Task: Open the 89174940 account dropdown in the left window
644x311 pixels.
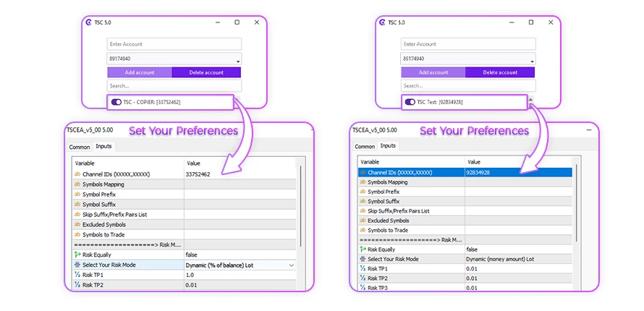Action: [x=238, y=59]
